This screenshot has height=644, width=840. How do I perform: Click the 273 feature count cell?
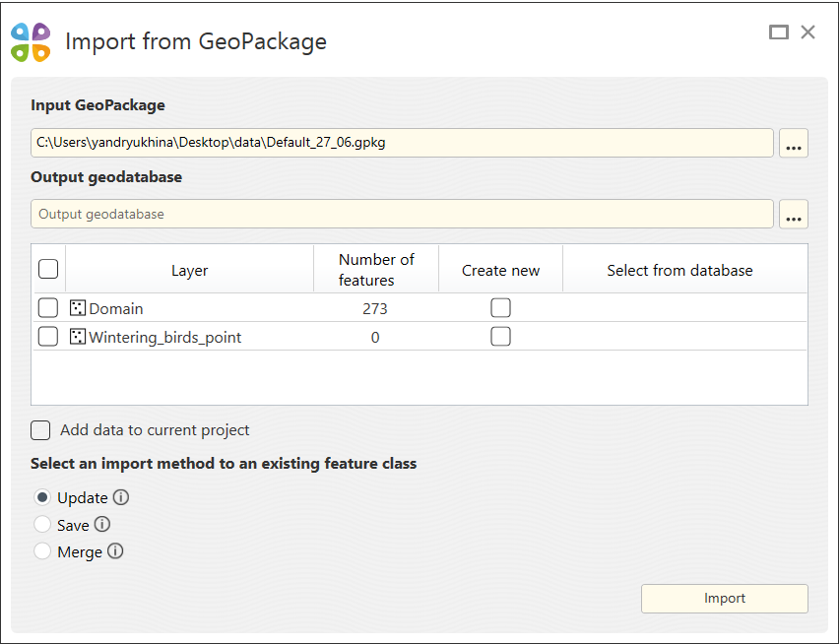point(375,308)
